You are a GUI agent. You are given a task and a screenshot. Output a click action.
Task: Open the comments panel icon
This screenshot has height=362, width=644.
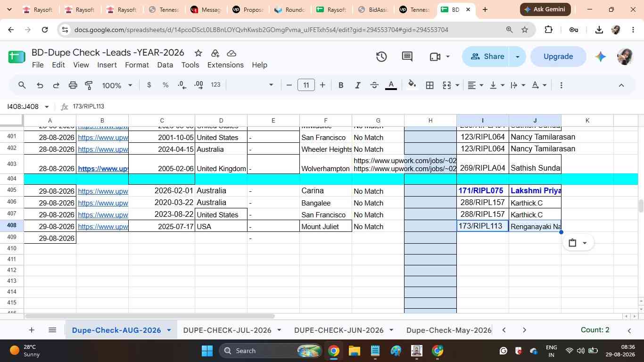click(407, 57)
